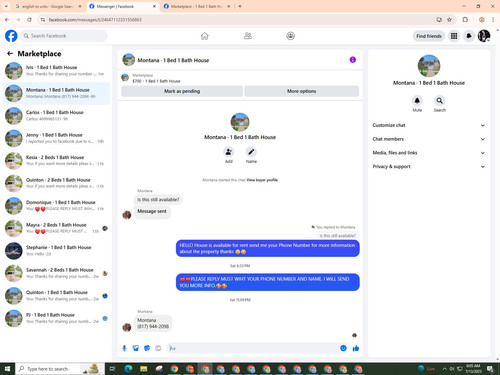This screenshot has height=375, width=500.
Task: Click the 'Is this still available?' message
Action: tap(158, 200)
